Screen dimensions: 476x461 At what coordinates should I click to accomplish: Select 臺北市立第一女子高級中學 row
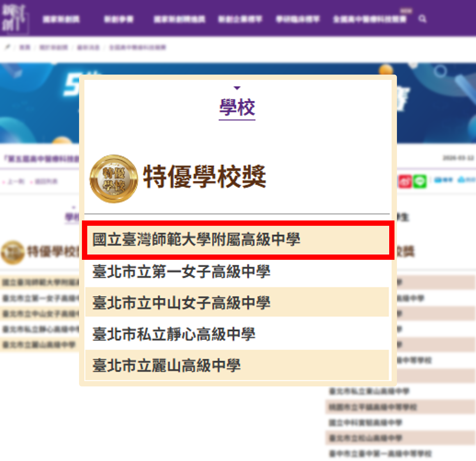click(x=237, y=271)
